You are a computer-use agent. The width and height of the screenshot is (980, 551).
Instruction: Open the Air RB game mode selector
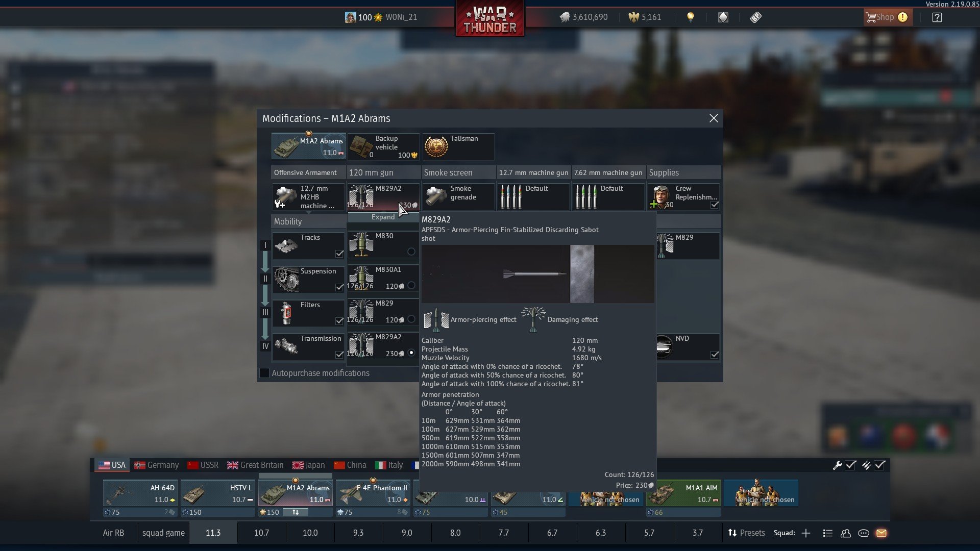113,533
